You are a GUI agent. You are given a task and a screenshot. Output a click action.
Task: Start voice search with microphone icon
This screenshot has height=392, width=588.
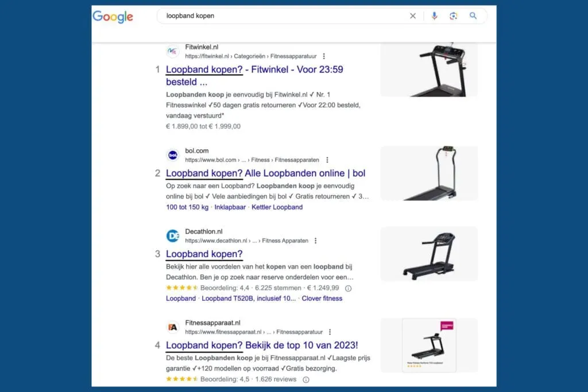[434, 15]
